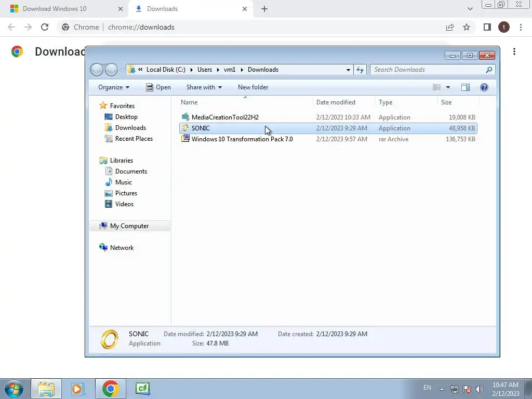Open the Windows Start orb
The width and height of the screenshot is (532, 399).
(14, 389)
